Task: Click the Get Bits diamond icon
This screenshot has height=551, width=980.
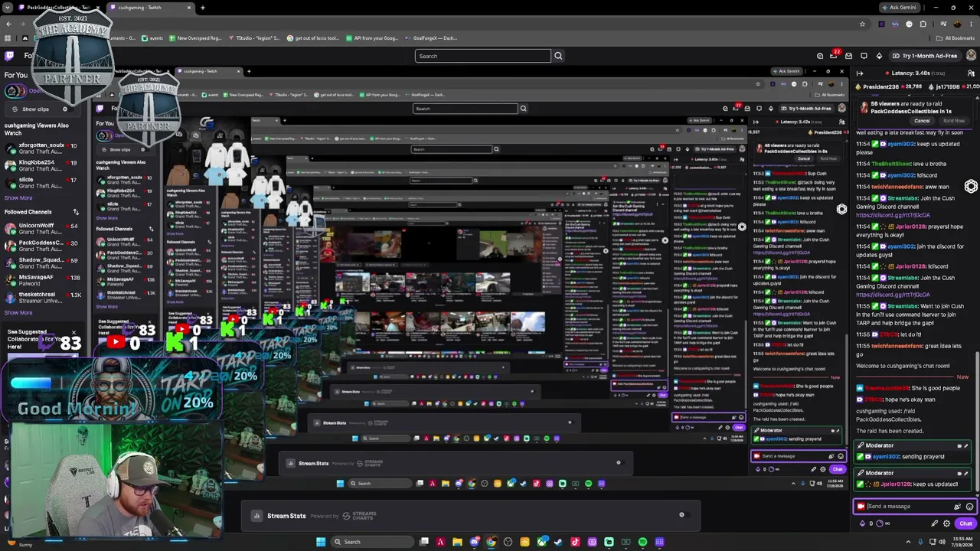Action: coord(879,56)
